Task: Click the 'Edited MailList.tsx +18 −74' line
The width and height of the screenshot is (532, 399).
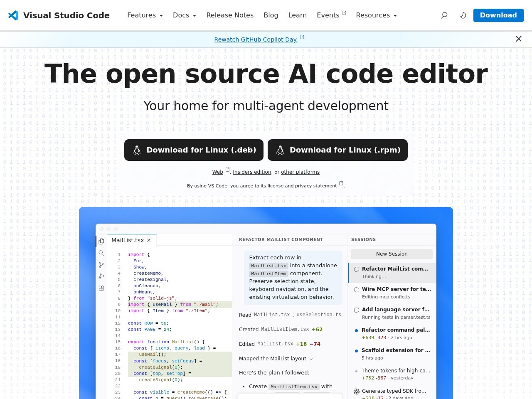Action: click(x=280, y=344)
